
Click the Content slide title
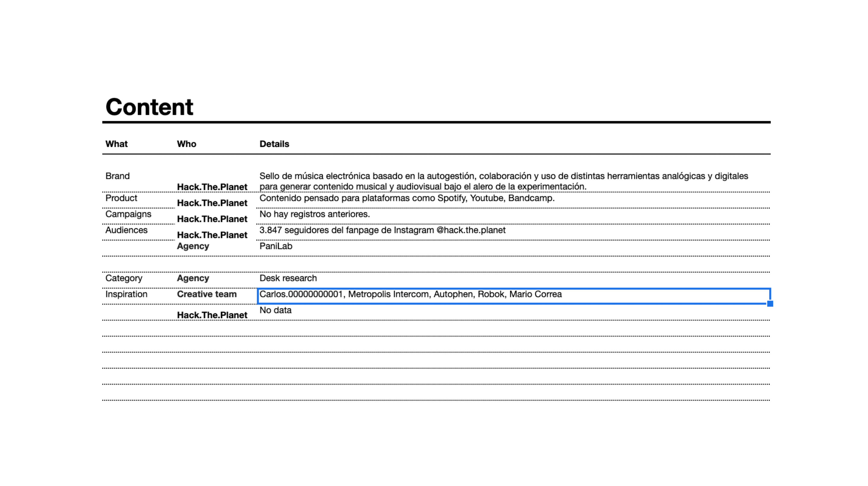pos(149,107)
